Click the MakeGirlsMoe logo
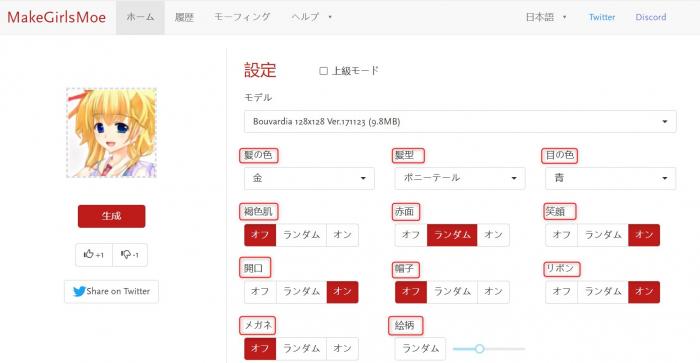This screenshot has height=363, width=700. click(x=57, y=17)
